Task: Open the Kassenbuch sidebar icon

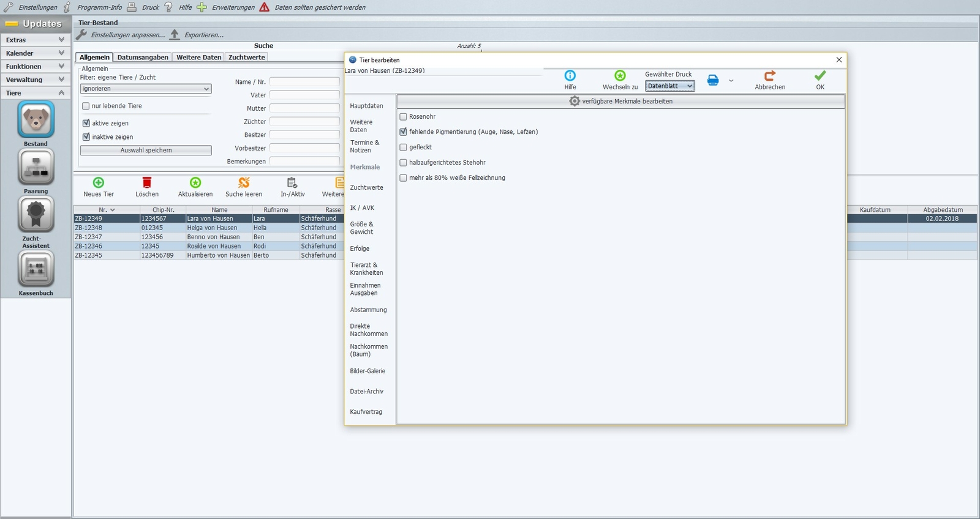Action: pos(36,269)
